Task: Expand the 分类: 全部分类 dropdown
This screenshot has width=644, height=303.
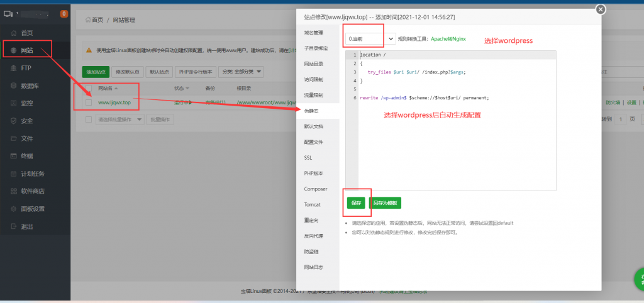Action: pyautogui.click(x=241, y=72)
